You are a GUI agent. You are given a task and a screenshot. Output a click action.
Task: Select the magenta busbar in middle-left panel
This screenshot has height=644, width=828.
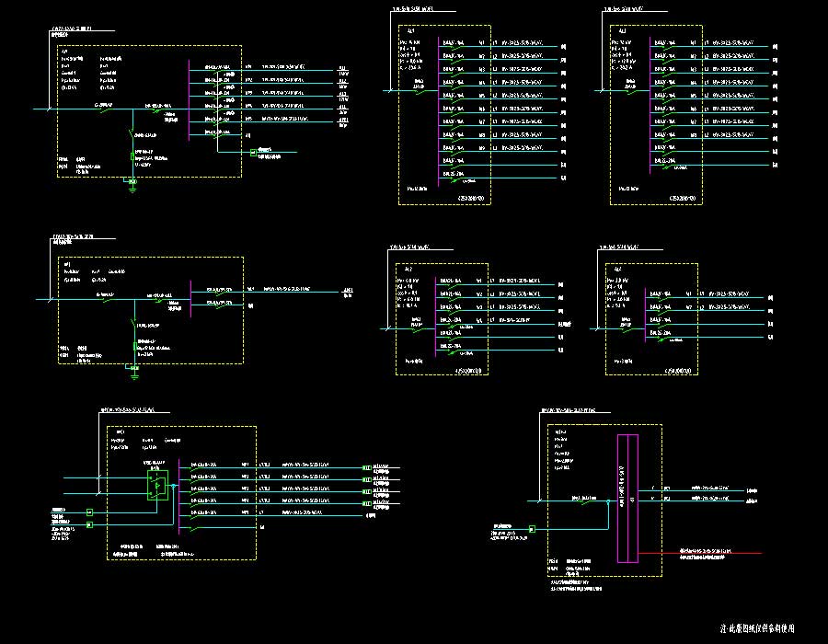[190, 294]
